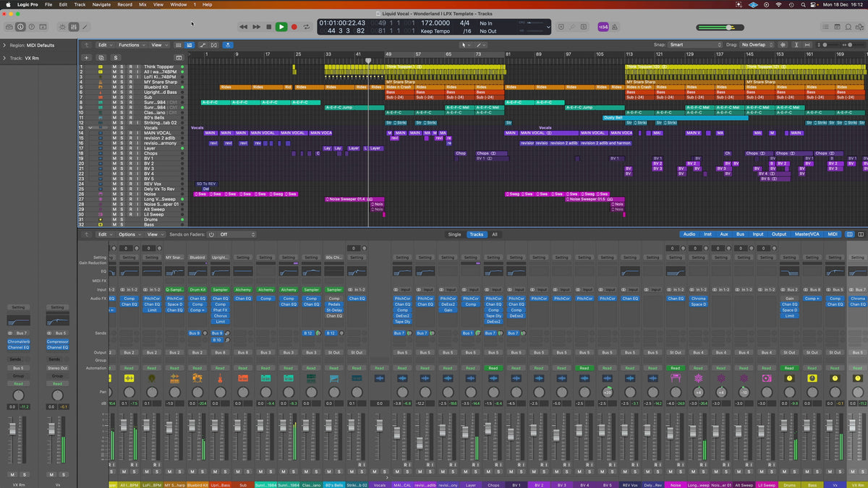
Task: Expand the Track: VX Rm disclosure
Action: pyautogui.click(x=4, y=57)
